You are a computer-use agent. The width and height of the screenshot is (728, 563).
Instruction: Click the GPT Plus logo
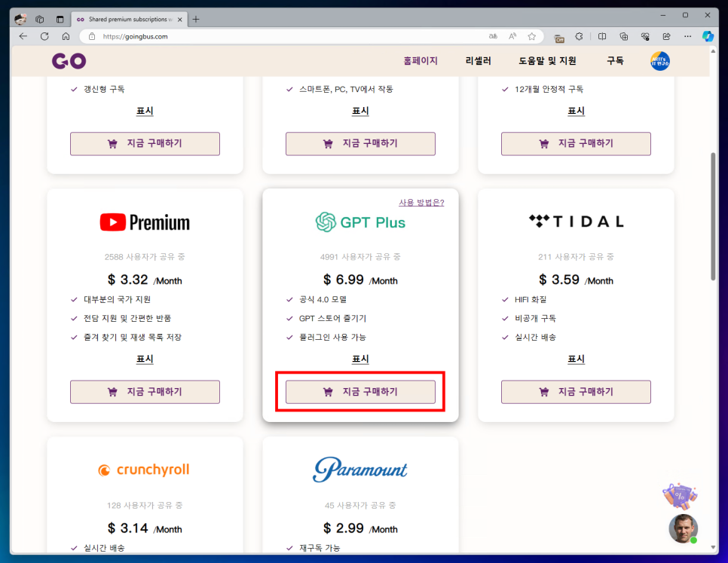click(360, 222)
